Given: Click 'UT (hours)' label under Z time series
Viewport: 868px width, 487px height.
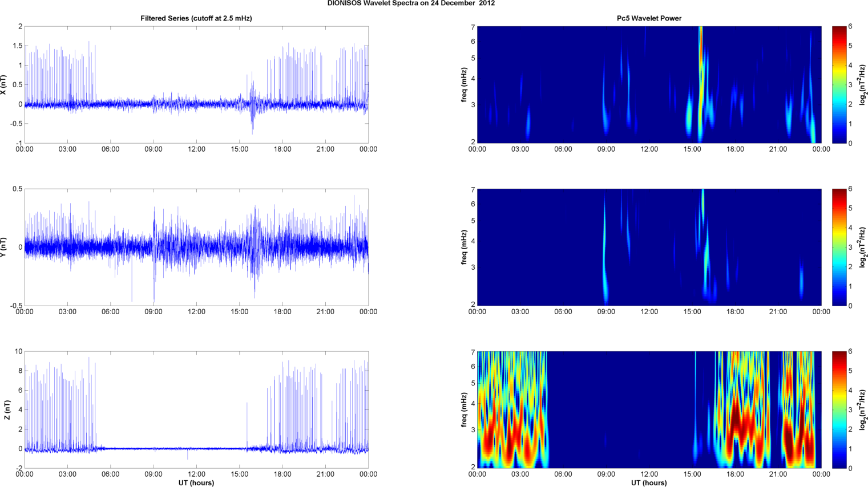Looking at the screenshot, I should [x=196, y=483].
